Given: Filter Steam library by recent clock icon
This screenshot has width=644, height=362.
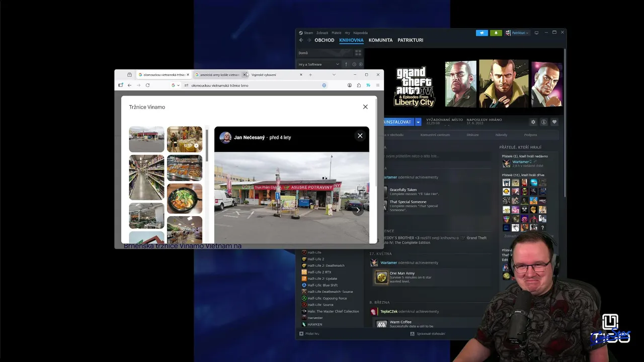Looking at the screenshot, I should 354,64.
